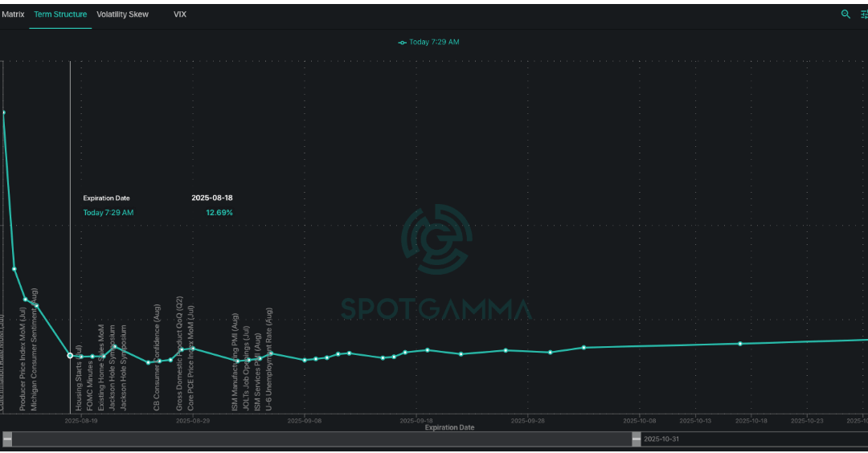Select the highlighted 2025-08-18 data point
Viewport: 868px width, 453px height.
click(x=70, y=355)
